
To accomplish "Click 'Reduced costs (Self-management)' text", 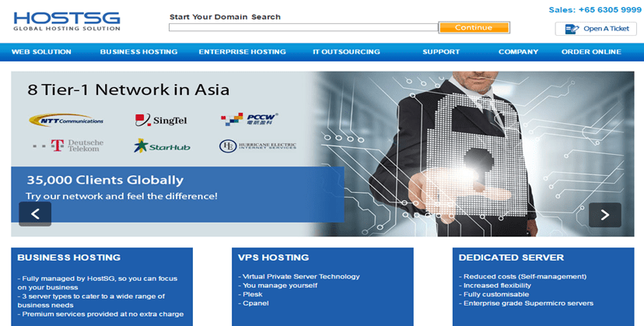I will [523, 277].
